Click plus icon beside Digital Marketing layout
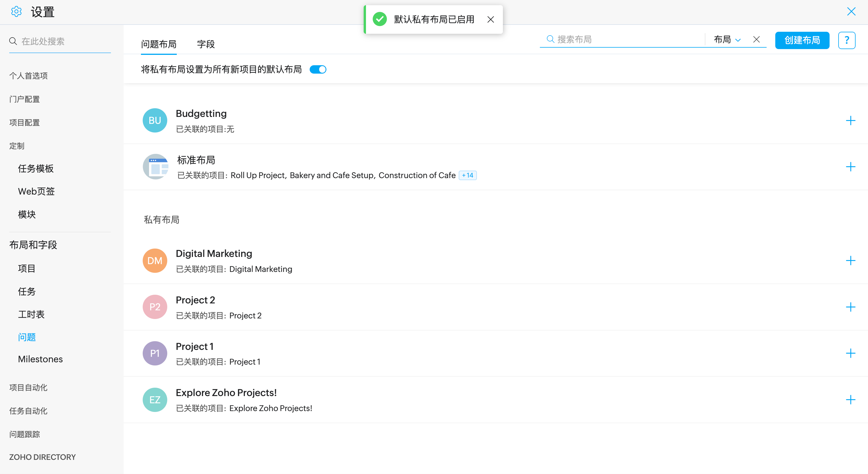 [x=850, y=261]
